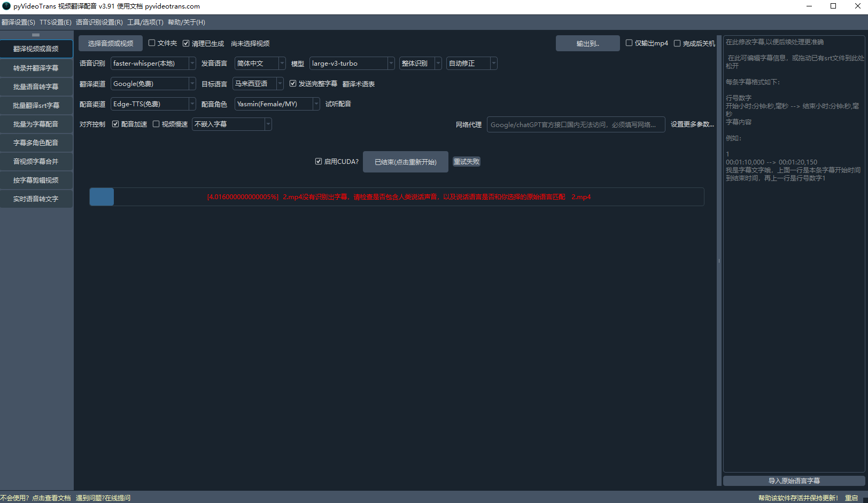Click the 网络代理 input field
The image size is (868, 503).
tap(576, 124)
